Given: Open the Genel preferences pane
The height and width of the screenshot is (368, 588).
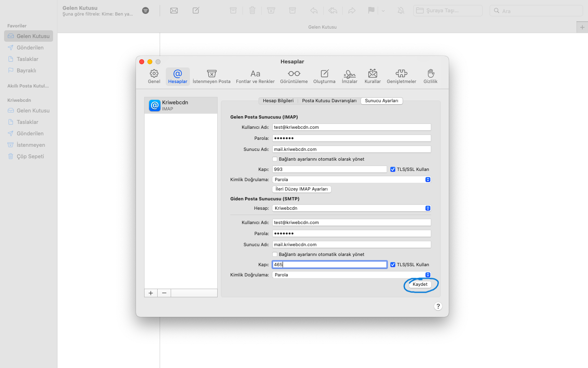Looking at the screenshot, I should coord(154,76).
